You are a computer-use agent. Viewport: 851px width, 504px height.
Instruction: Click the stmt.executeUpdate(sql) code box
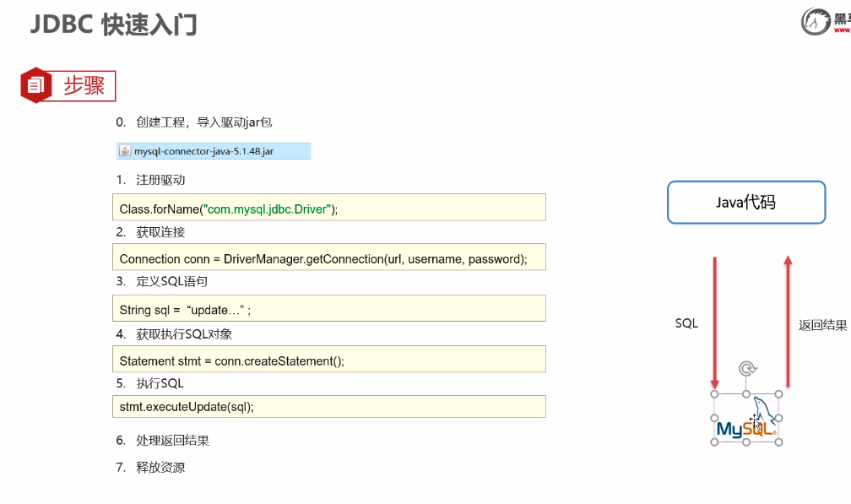(329, 406)
